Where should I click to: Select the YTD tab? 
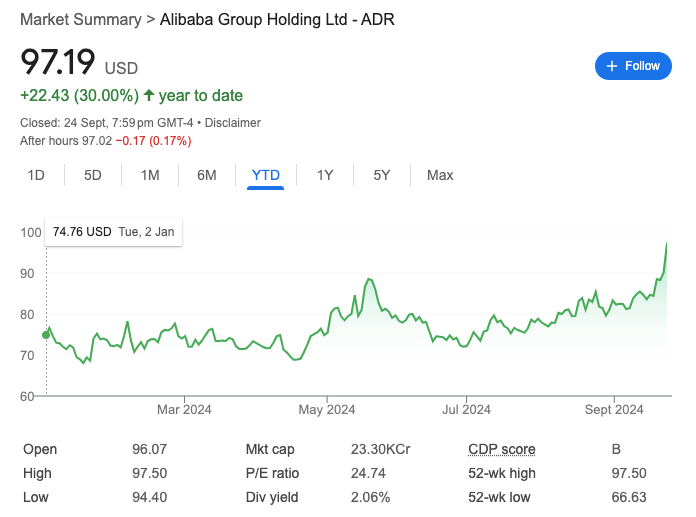tap(266, 175)
